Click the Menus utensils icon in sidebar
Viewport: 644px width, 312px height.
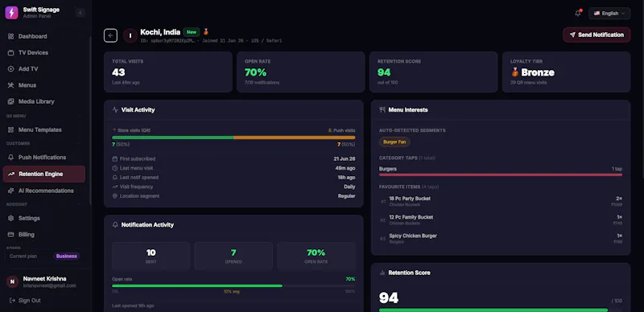(x=11, y=85)
